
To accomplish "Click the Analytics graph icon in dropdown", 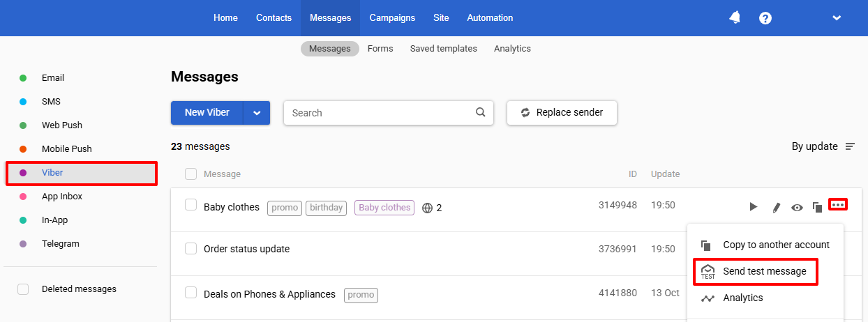I will click(708, 298).
